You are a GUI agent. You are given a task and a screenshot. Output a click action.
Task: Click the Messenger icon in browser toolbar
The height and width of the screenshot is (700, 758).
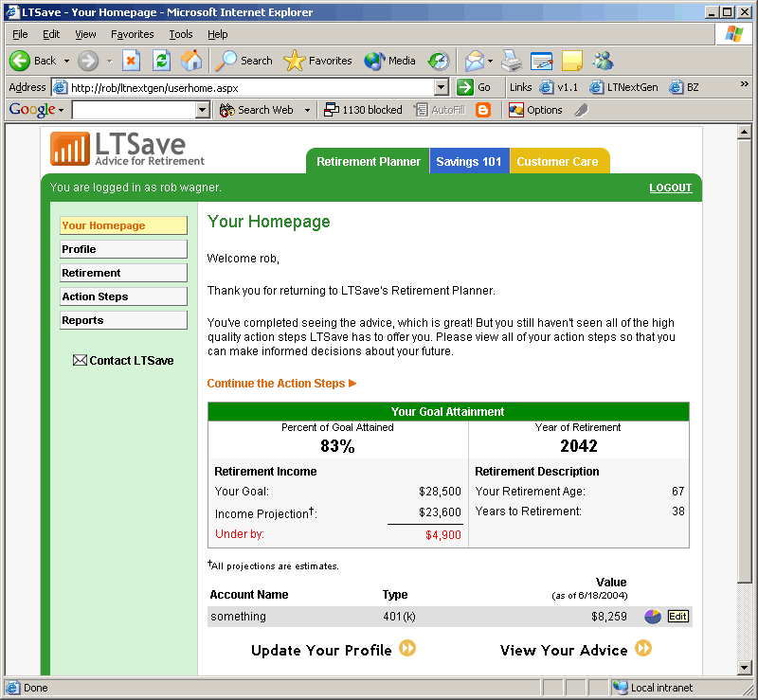coord(603,61)
